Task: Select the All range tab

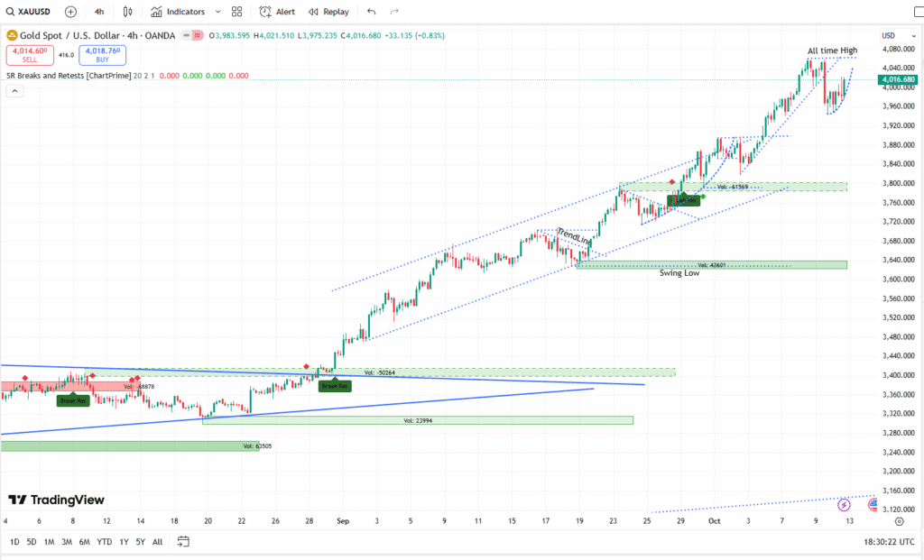Action: 157,542
